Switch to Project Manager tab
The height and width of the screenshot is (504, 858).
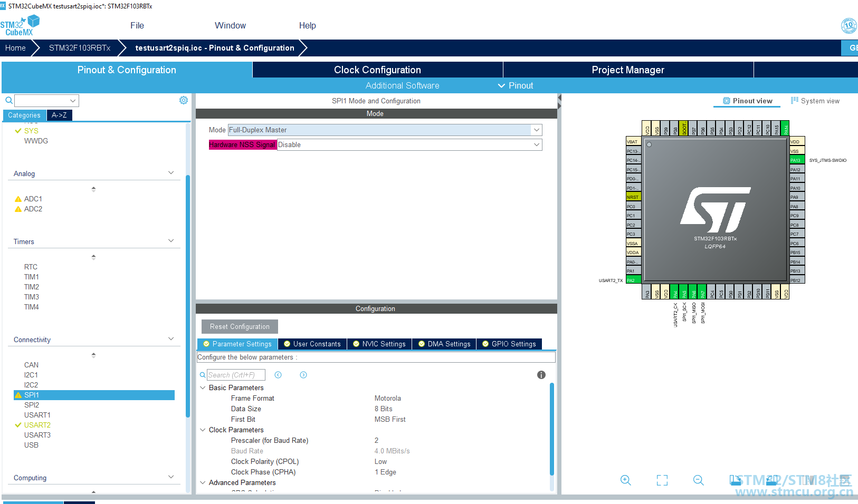point(628,70)
